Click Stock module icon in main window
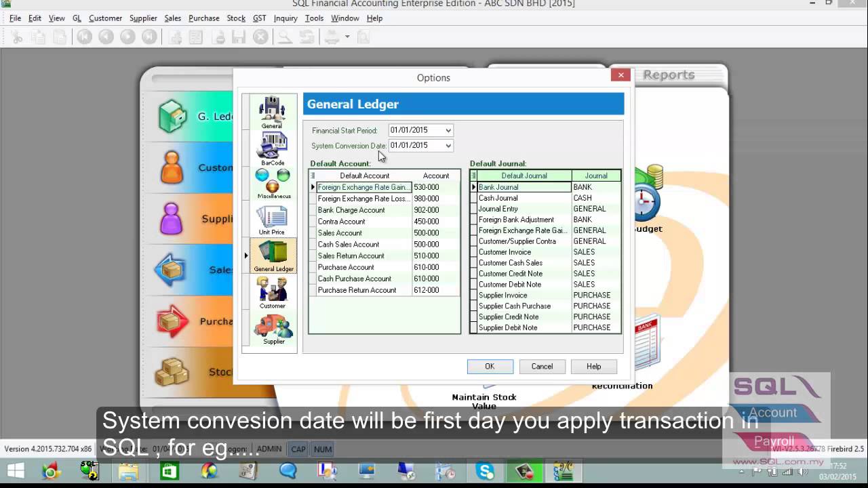The width and height of the screenshot is (868, 488). (x=172, y=372)
